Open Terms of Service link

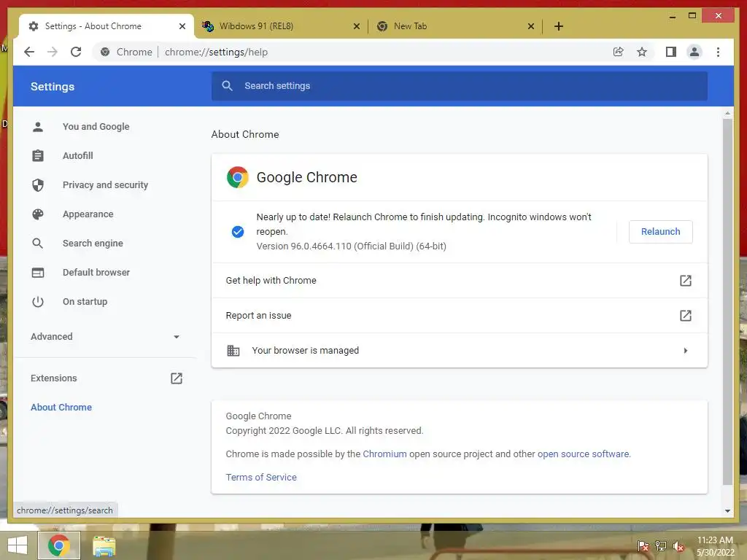coord(261,477)
